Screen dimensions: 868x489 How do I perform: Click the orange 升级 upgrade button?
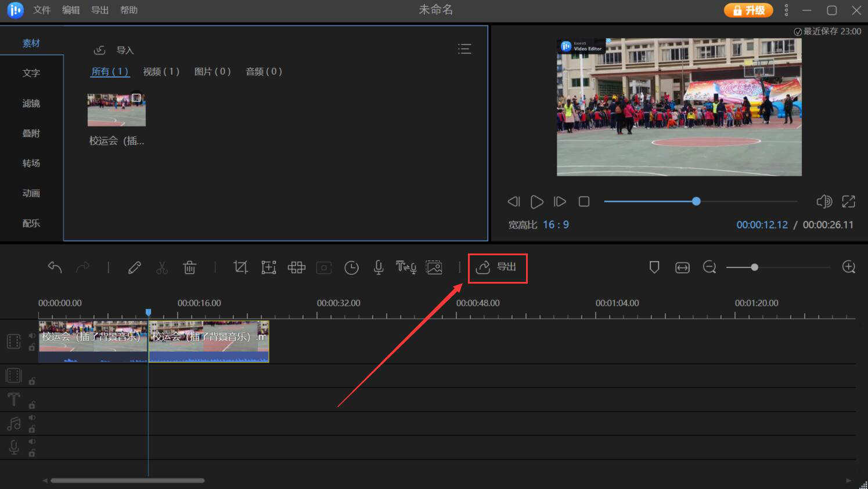pyautogui.click(x=748, y=10)
